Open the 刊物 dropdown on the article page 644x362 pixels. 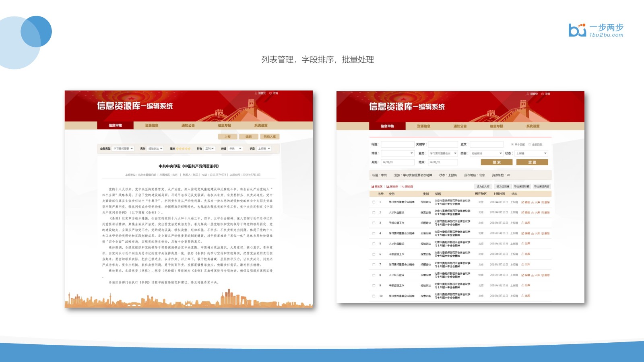[210, 149]
